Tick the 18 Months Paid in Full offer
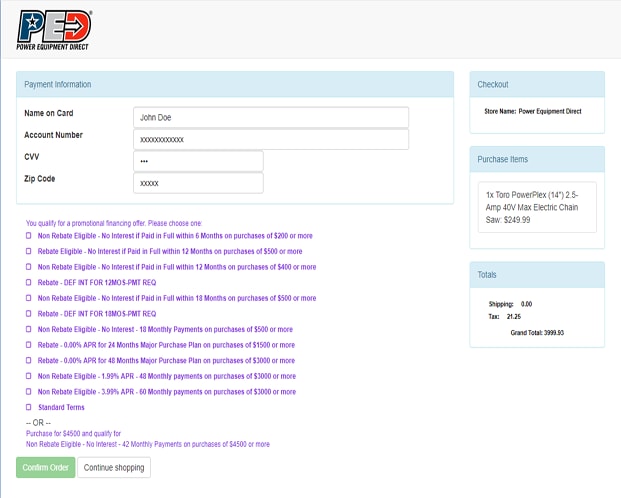Image resolution: width=621 pixels, height=498 pixels. tap(29, 298)
